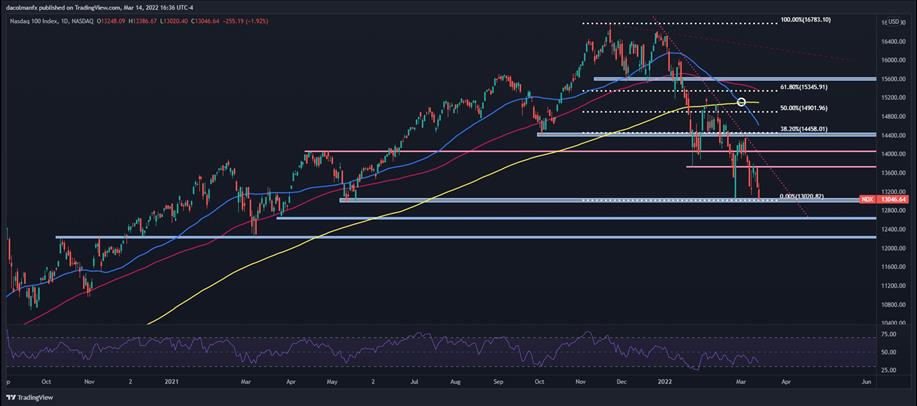Viewport: 917px width, 406px height.
Task: Click the Jun label on time axis
Action: [x=867, y=381]
